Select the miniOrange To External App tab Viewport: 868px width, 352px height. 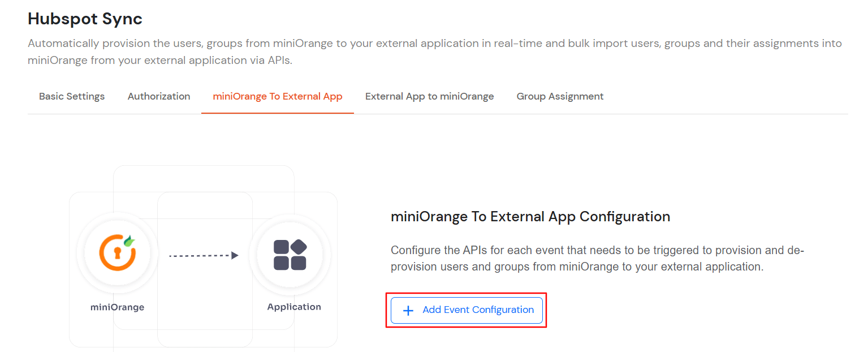[x=277, y=96]
